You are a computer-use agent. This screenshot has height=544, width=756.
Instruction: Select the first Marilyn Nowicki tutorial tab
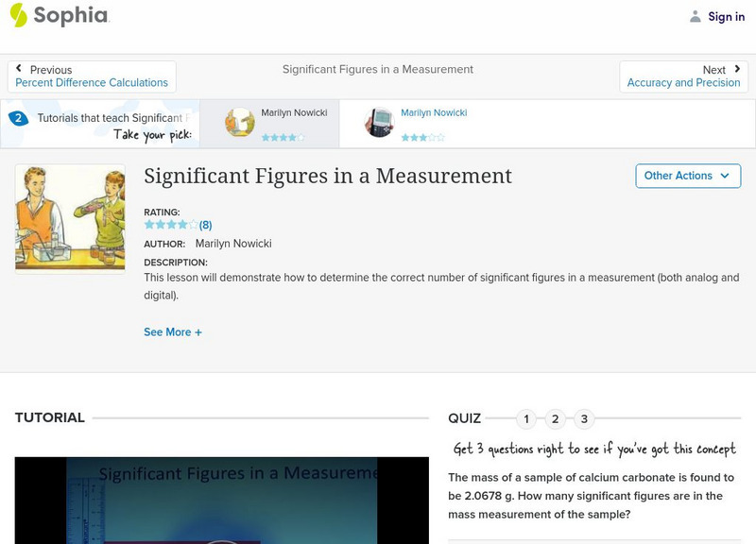pyautogui.click(x=269, y=124)
